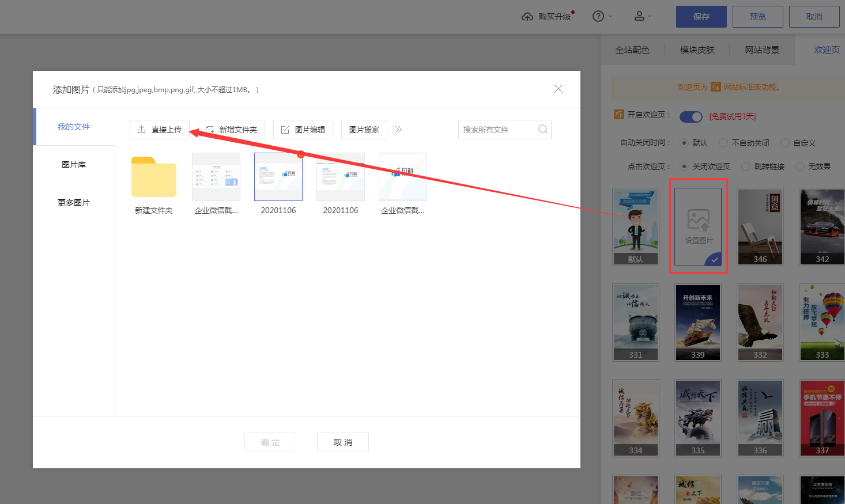Switch to 图片库 sidebar tab
The image size is (845, 504).
click(x=74, y=165)
